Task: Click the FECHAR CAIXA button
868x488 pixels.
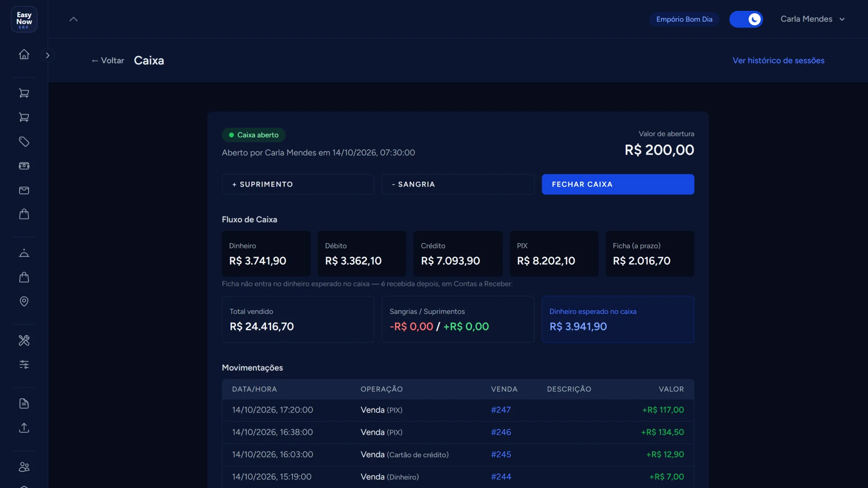Action: tap(618, 184)
